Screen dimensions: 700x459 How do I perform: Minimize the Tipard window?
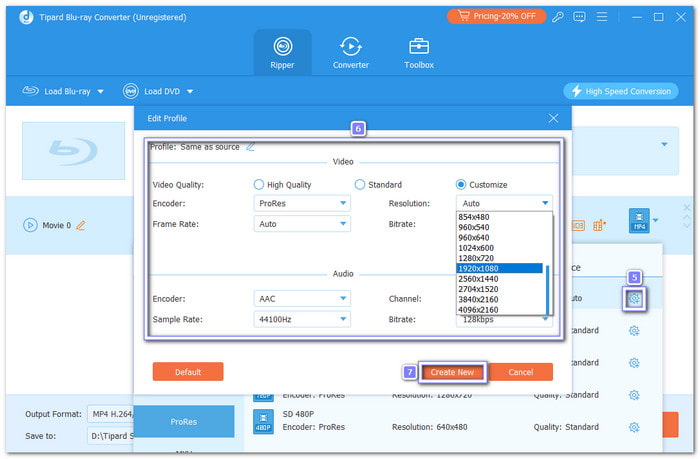(x=637, y=17)
